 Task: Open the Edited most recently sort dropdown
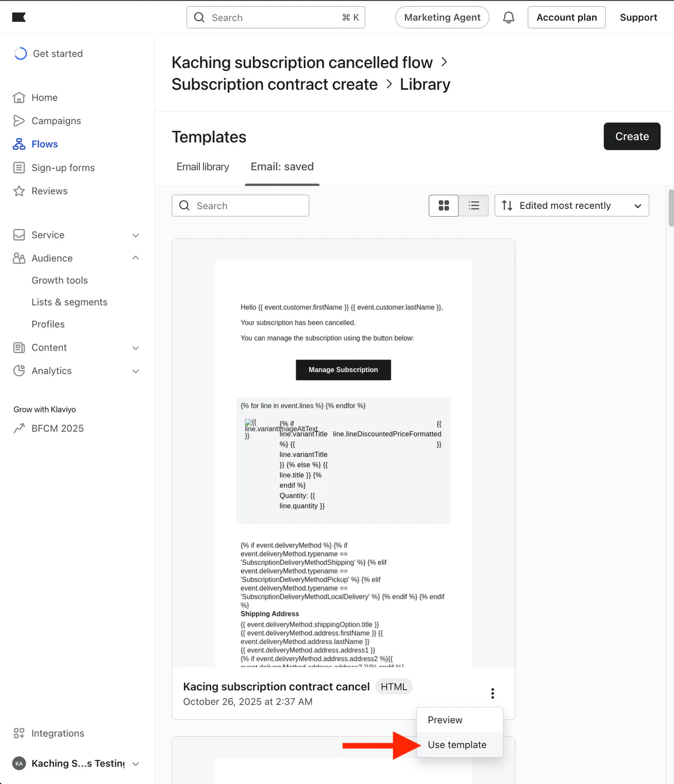pyautogui.click(x=572, y=206)
